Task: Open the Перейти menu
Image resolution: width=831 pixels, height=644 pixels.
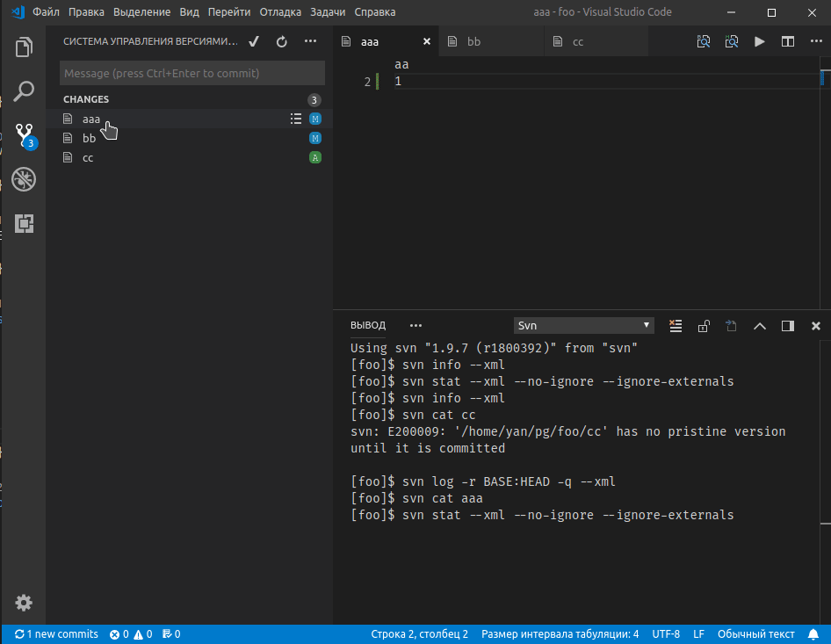Action: pos(229,11)
